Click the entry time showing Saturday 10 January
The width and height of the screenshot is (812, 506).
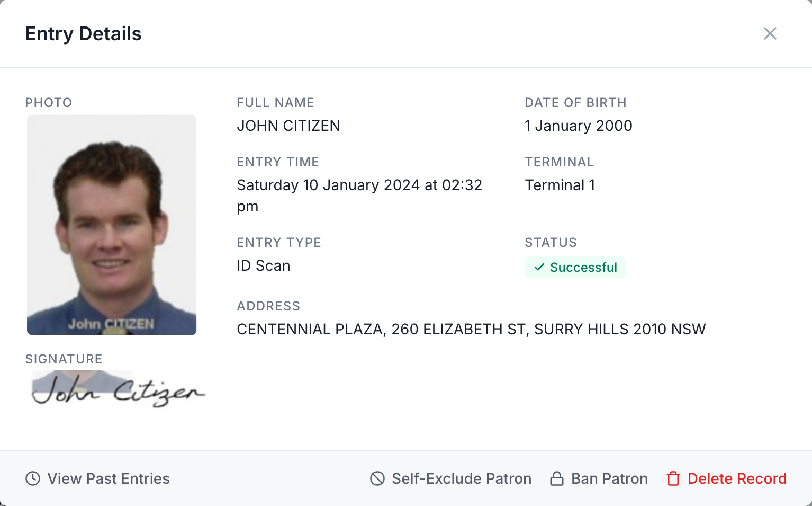coord(359,185)
